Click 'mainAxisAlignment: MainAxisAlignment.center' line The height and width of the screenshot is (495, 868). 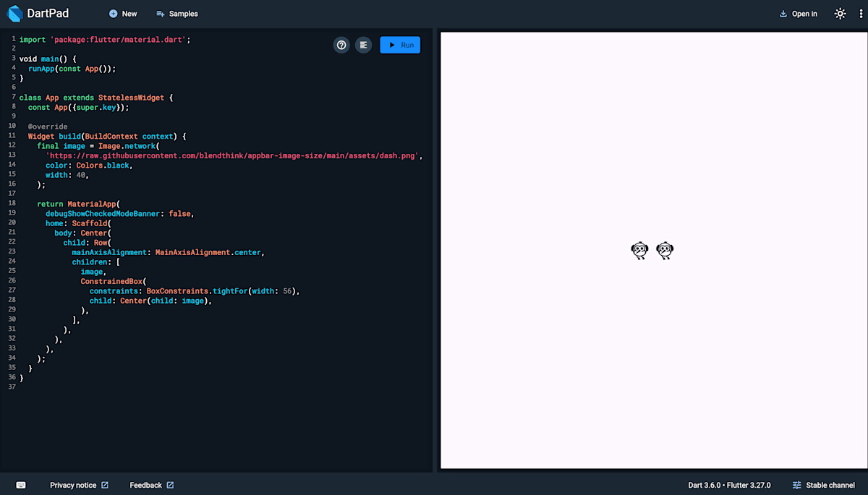coord(168,252)
